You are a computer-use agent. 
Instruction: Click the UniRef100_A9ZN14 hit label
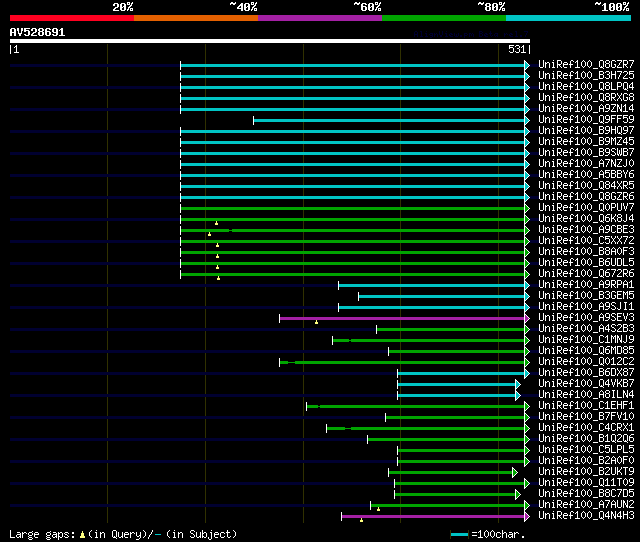(586, 109)
